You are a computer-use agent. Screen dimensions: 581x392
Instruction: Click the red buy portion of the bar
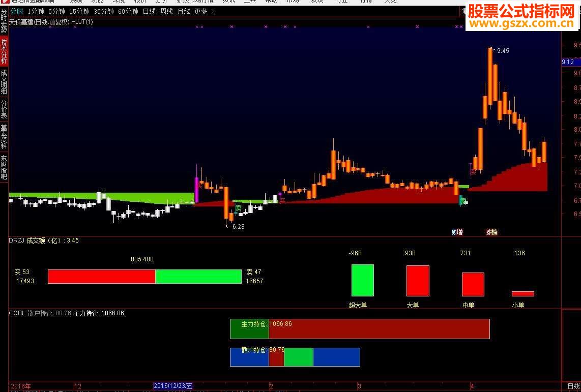(102, 277)
